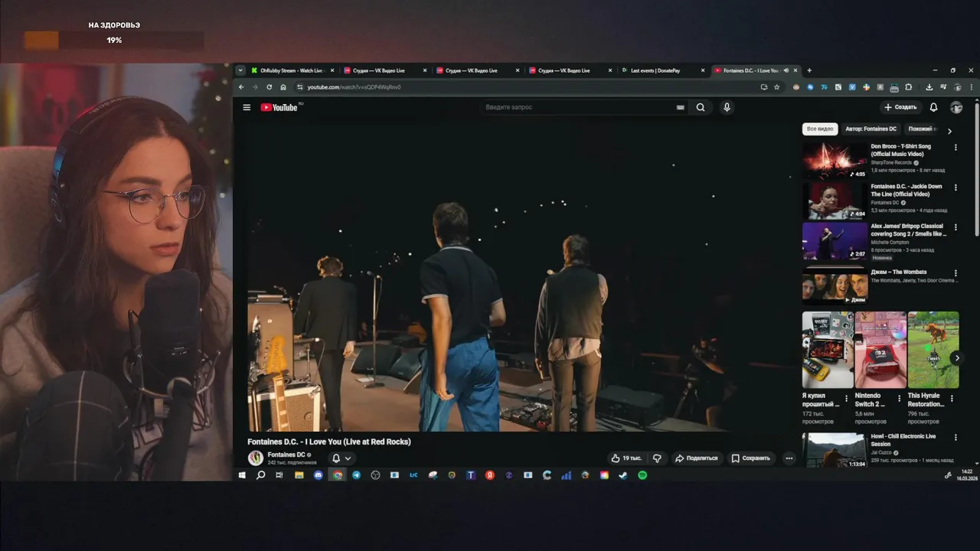Go to the YouTube home logo

click(279, 107)
